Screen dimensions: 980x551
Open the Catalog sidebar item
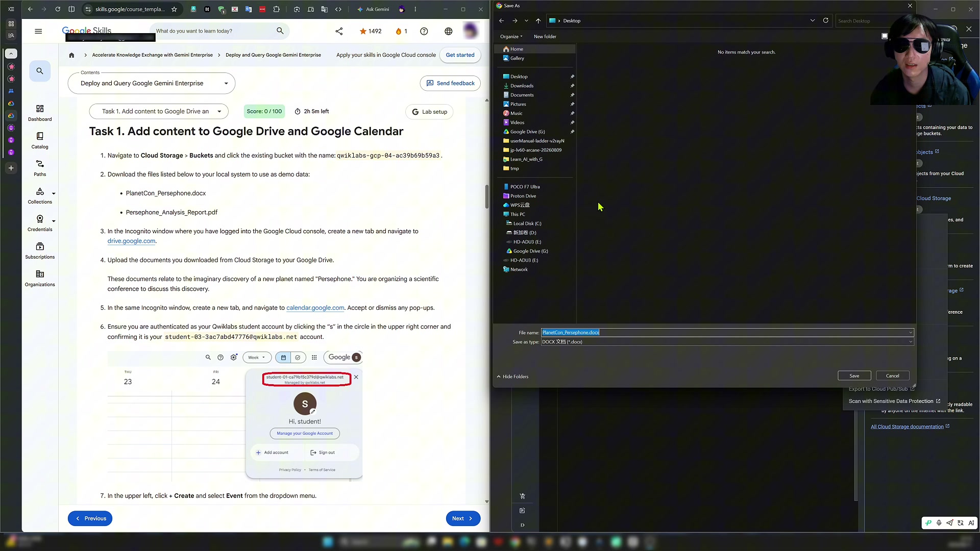(40, 140)
